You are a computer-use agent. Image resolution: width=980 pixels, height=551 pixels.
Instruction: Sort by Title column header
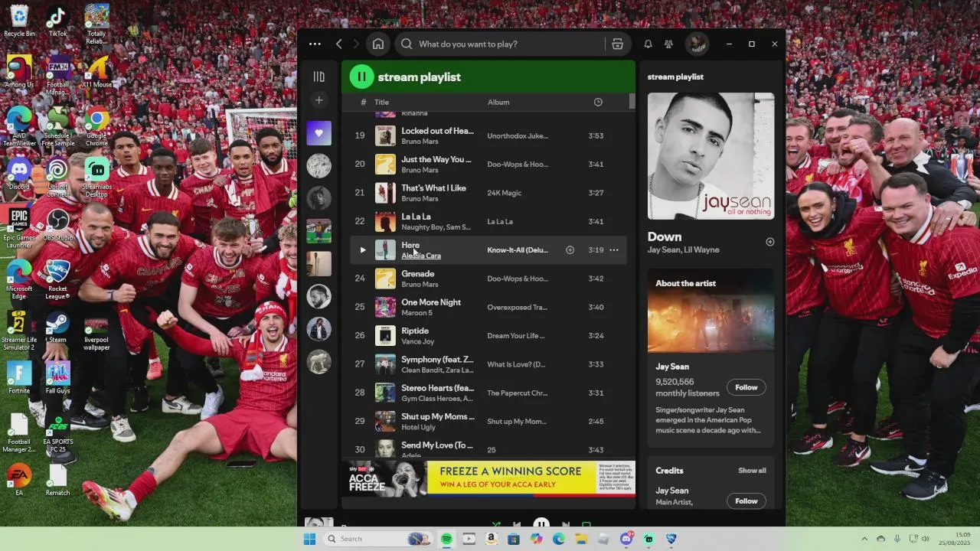[381, 102]
